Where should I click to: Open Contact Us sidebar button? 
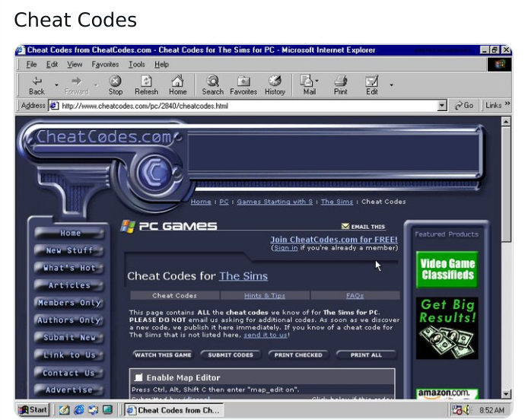coord(69,373)
